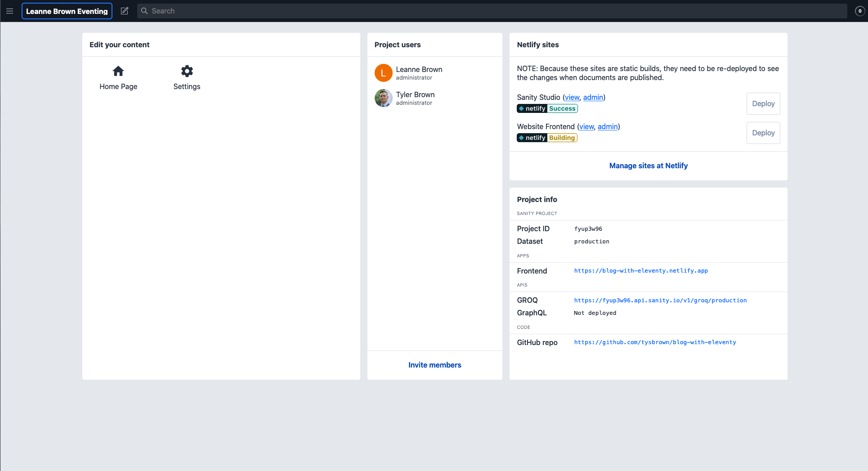Click the create new document pencil icon
This screenshot has width=868, height=471.
coord(125,11)
